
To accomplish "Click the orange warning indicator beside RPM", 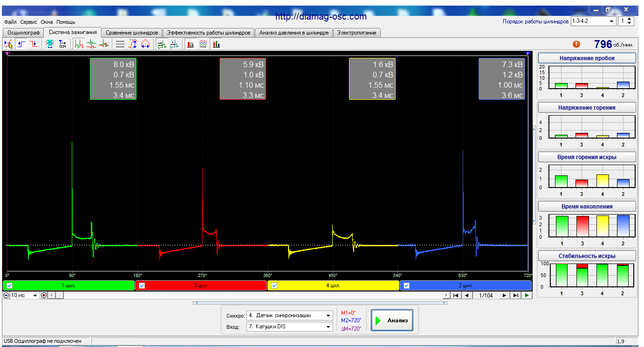I will pos(576,44).
